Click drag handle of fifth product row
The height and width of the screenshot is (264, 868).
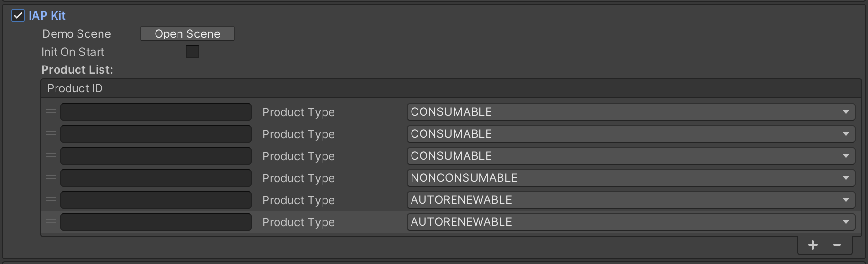point(51,199)
